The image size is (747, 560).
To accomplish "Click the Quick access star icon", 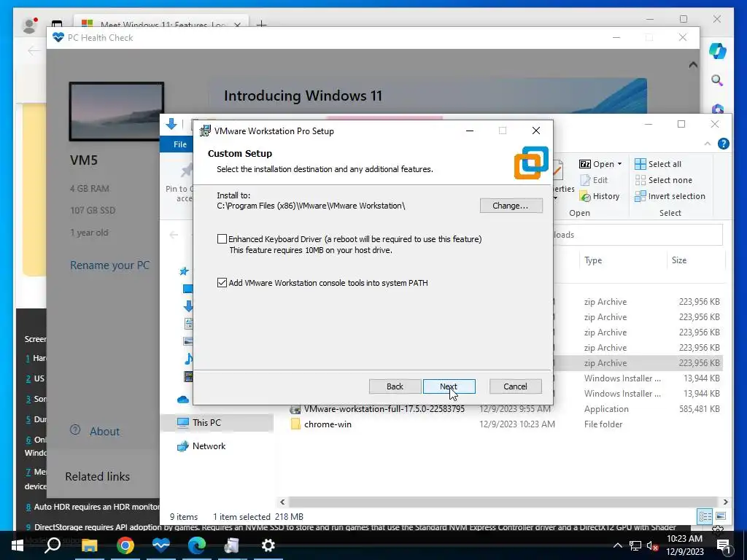I will pos(184,271).
